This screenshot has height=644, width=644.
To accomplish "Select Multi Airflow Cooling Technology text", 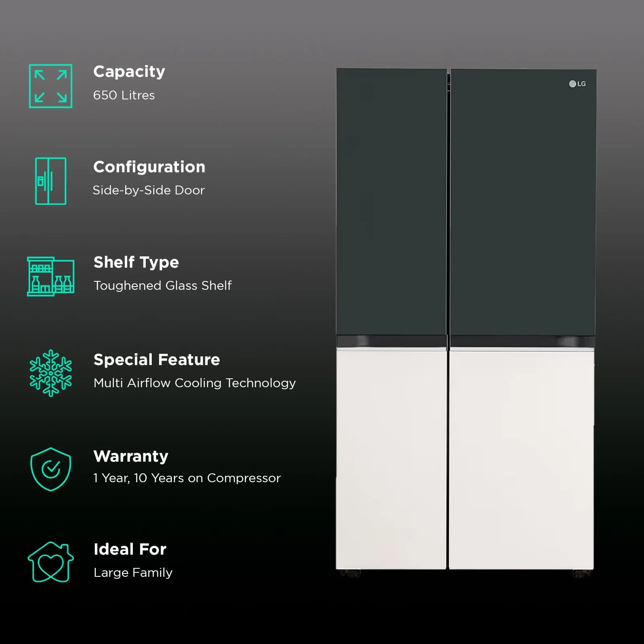I will [194, 383].
